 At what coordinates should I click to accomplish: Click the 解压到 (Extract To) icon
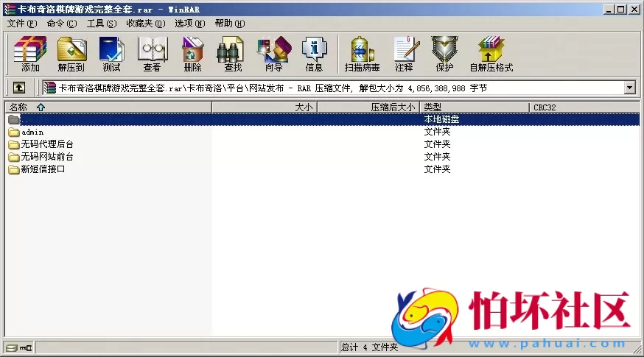point(71,54)
